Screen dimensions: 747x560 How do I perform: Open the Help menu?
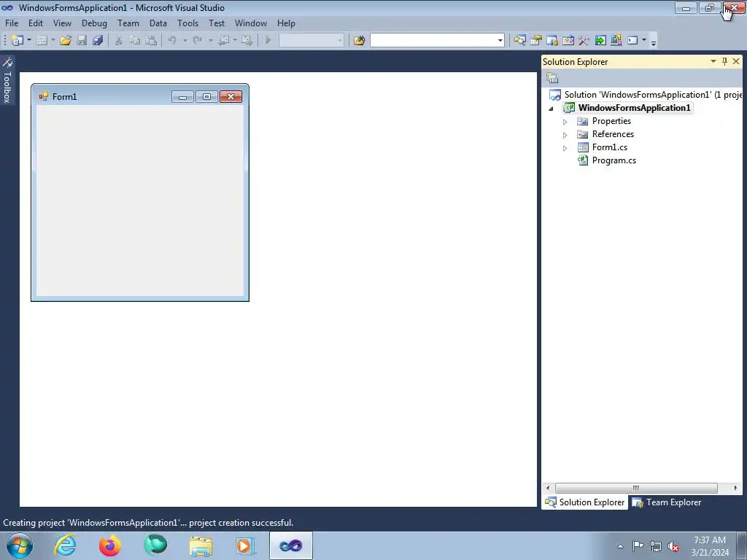coord(286,23)
